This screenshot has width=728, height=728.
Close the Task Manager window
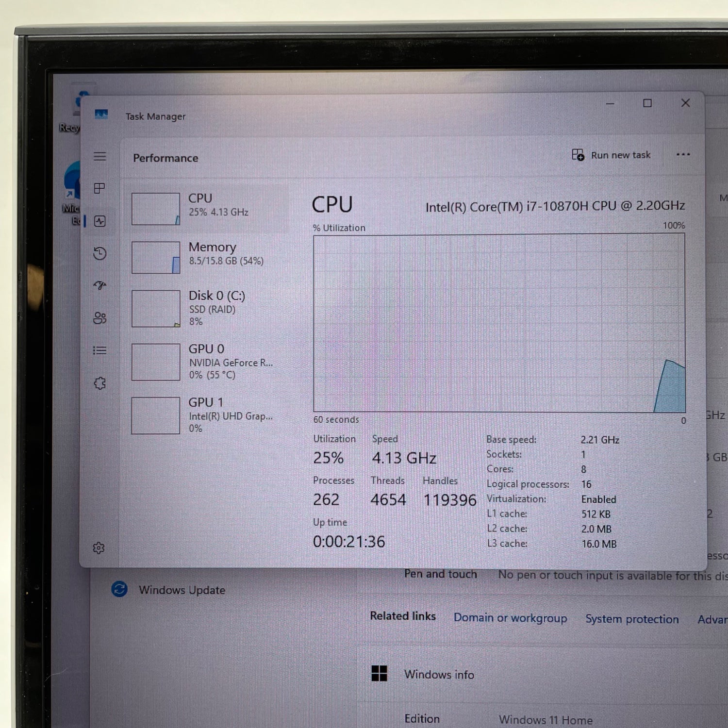coord(685,103)
